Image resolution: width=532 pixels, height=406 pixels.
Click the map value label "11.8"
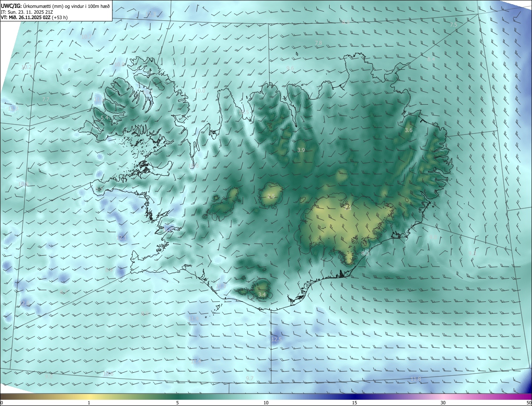[x=416, y=379]
